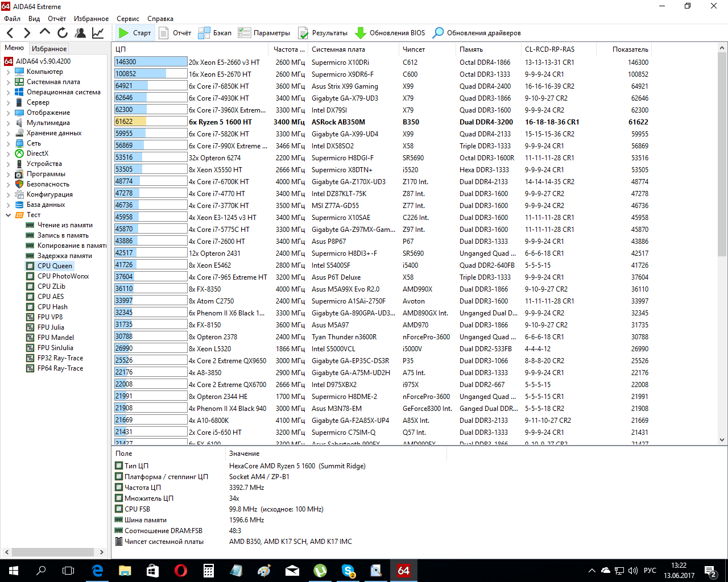Click the Бэкап toolbar button
This screenshot has width=728, height=582.
tap(215, 33)
